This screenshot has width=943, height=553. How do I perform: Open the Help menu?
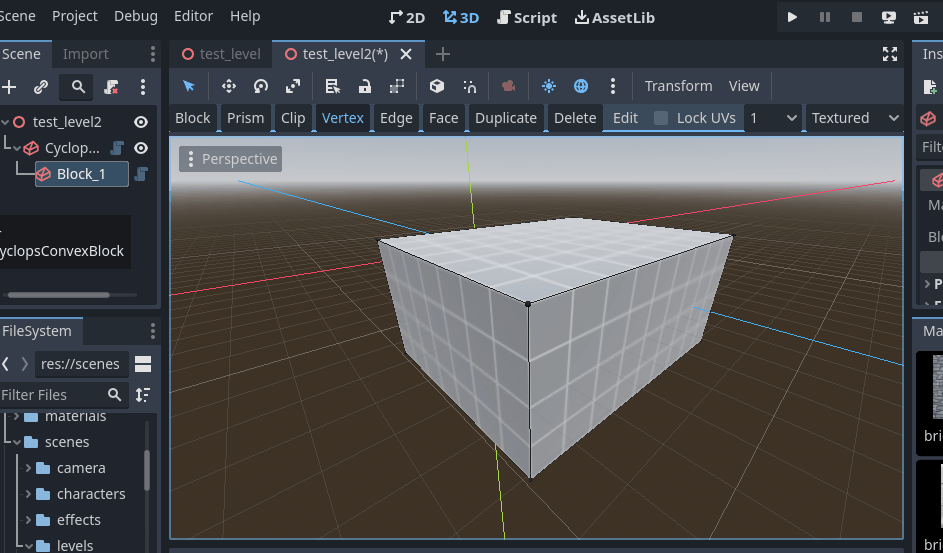tap(245, 16)
